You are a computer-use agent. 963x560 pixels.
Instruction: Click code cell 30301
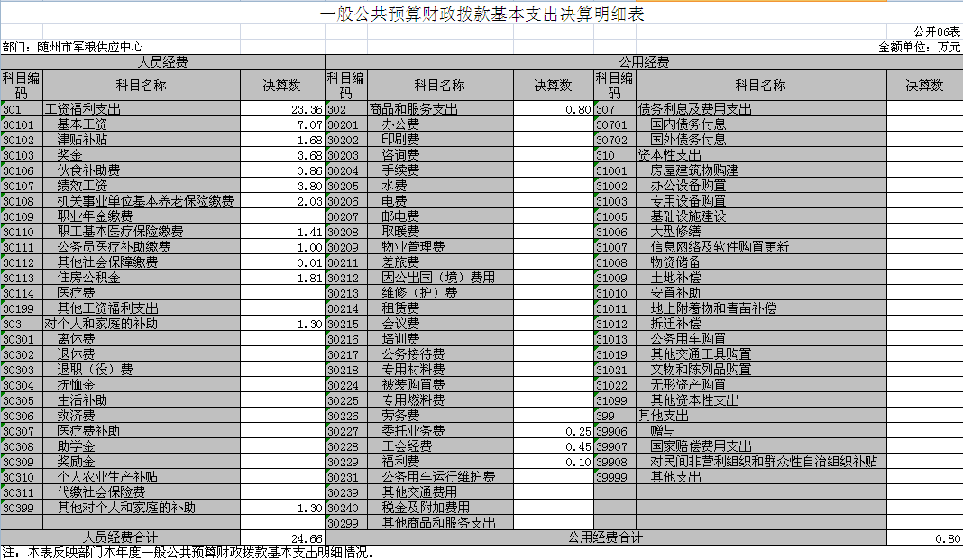click(22, 340)
